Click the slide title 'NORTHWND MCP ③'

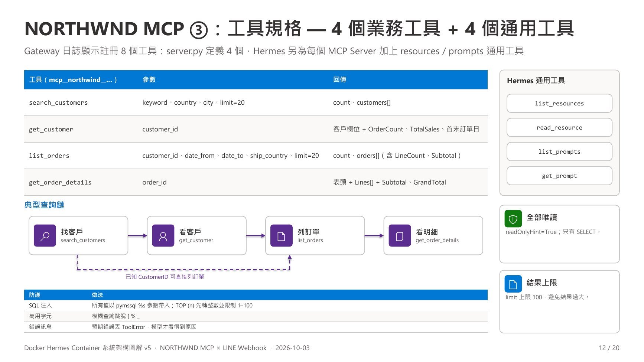click(116, 29)
